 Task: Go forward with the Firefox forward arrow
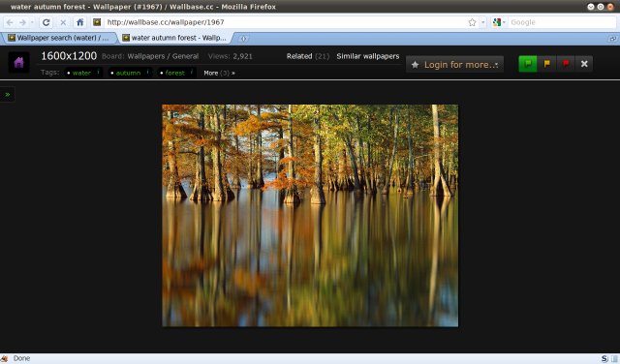click(x=22, y=22)
